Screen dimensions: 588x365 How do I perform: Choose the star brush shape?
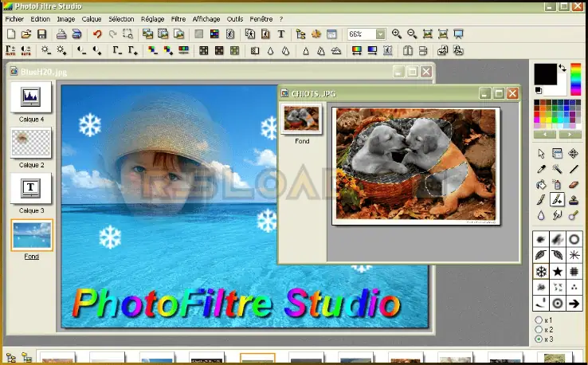coord(558,272)
